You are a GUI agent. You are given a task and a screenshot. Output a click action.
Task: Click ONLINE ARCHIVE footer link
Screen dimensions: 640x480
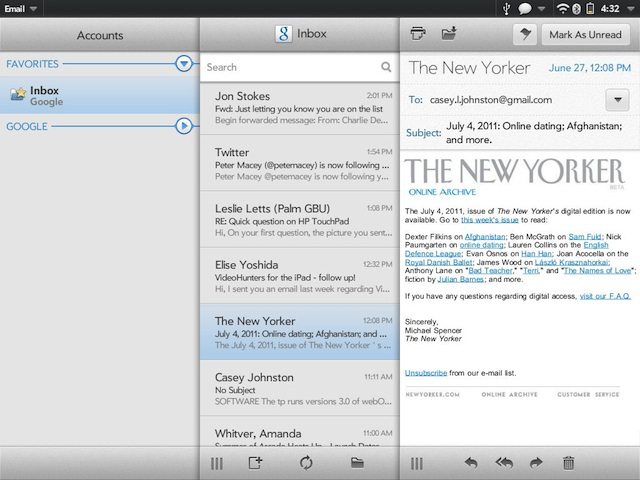[x=509, y=395]
